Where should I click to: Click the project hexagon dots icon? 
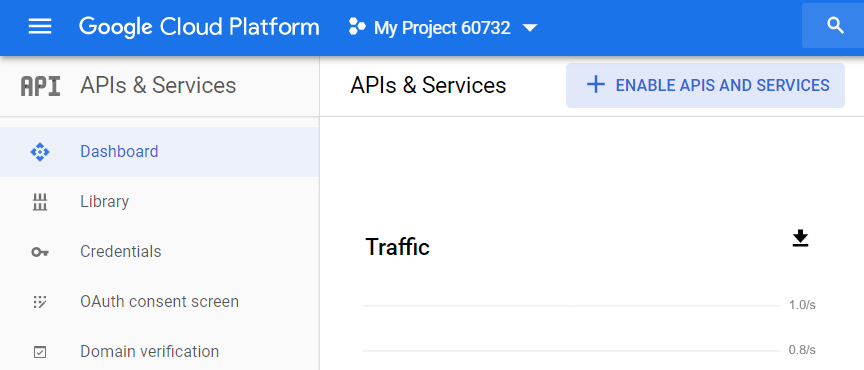point(357,26)
